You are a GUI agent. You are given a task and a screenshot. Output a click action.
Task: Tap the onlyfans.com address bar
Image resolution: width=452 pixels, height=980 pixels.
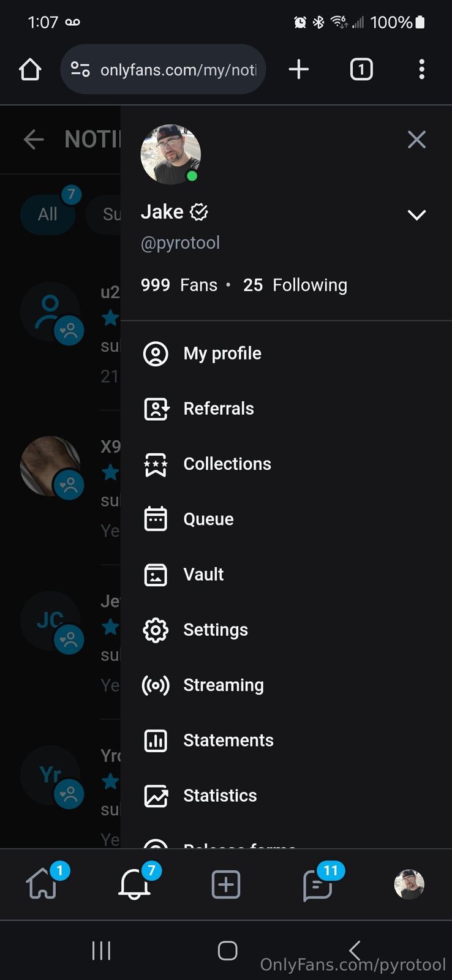(x=178, y=70)
